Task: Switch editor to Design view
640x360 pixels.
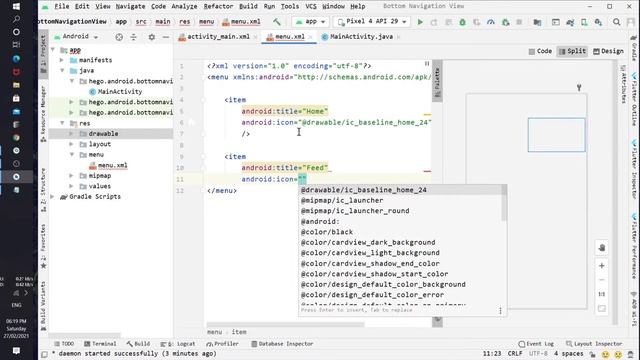Action: [608, 51]
